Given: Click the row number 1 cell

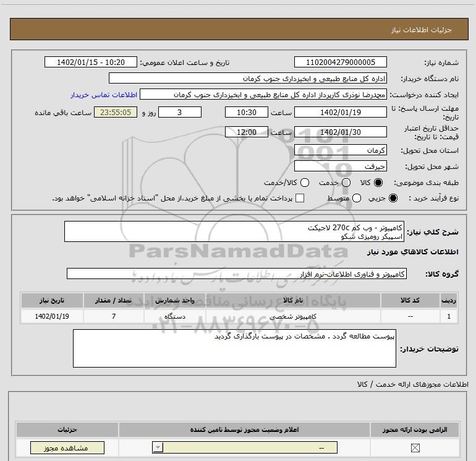Looking at the screenshot, I should [449, 316].
